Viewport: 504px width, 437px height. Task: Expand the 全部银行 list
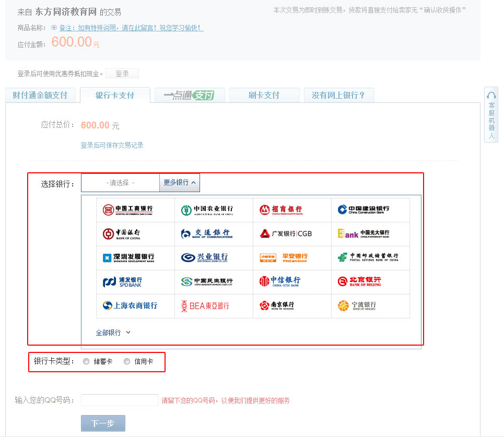[113, 333]
